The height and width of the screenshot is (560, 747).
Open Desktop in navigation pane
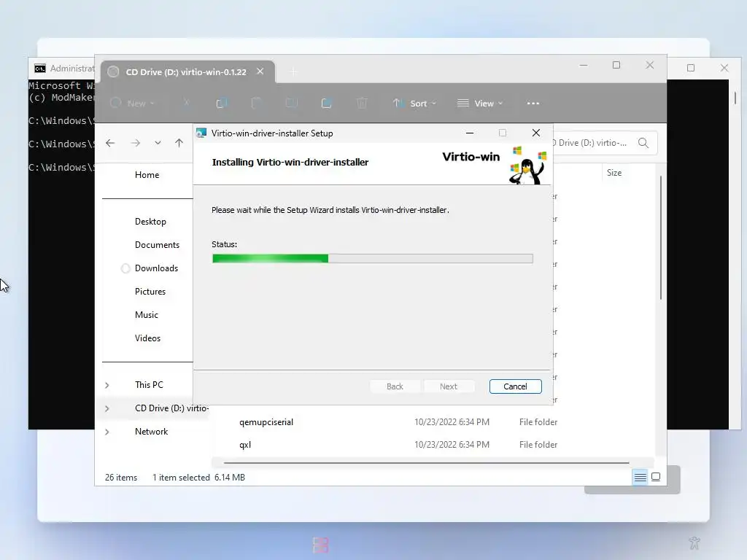pos(150,222)
